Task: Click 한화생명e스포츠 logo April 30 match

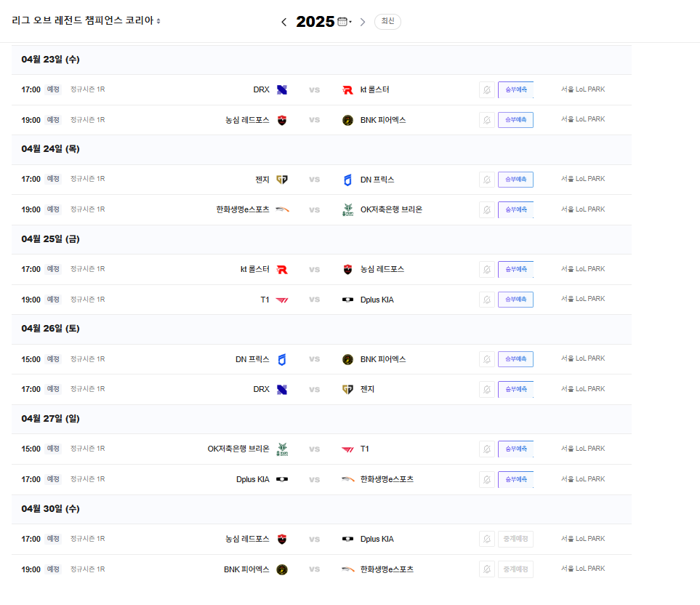Action: 347,569
